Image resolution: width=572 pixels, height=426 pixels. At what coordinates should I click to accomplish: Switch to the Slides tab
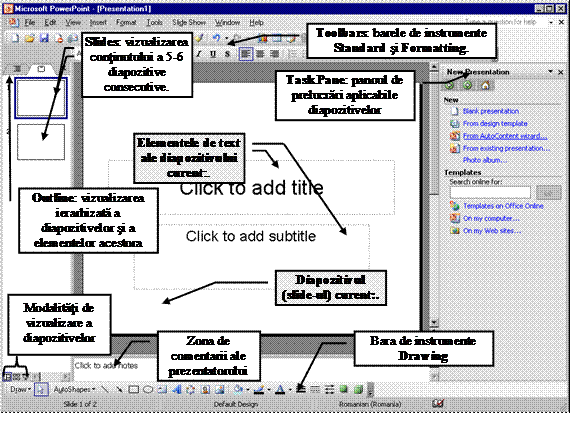pyautogui.click(x=41, y=69)
